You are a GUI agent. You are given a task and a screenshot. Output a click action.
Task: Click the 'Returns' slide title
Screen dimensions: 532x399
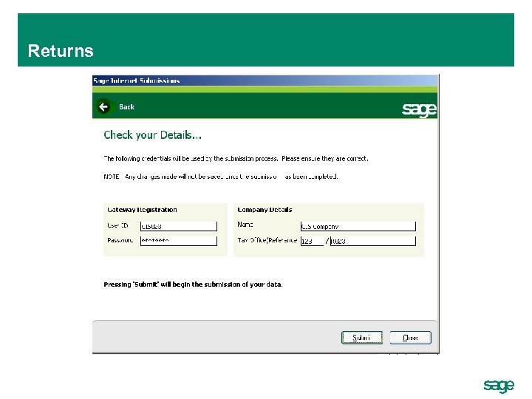(61, 51)
